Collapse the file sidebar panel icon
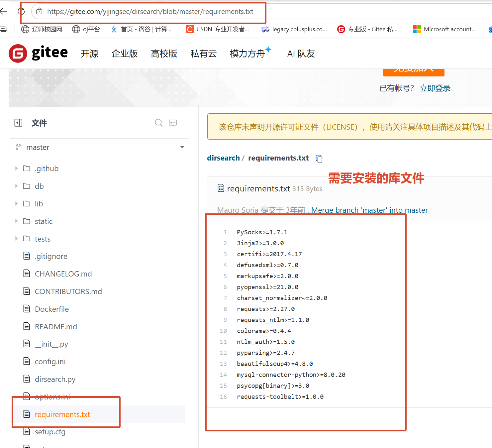492x448 pixels. click(x=18, y=123)
